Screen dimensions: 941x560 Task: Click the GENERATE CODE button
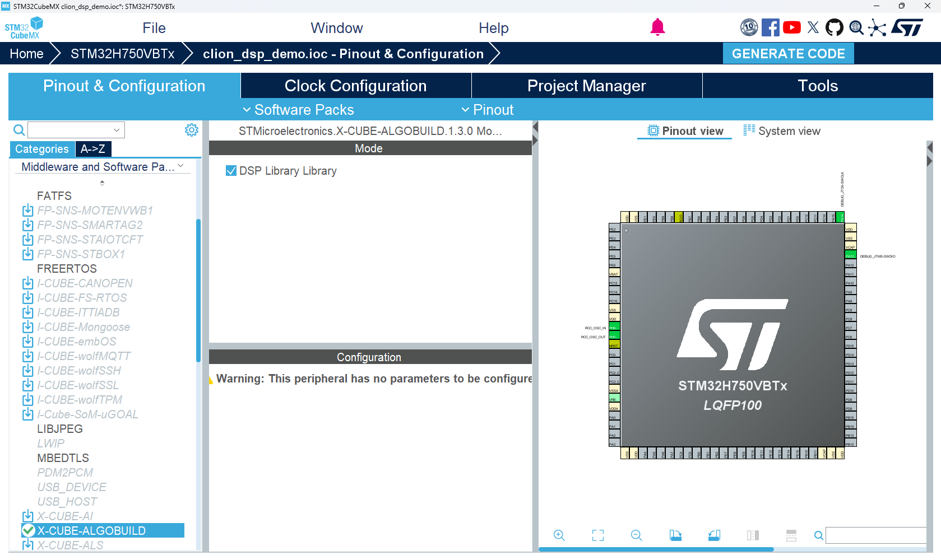(788, 53)
